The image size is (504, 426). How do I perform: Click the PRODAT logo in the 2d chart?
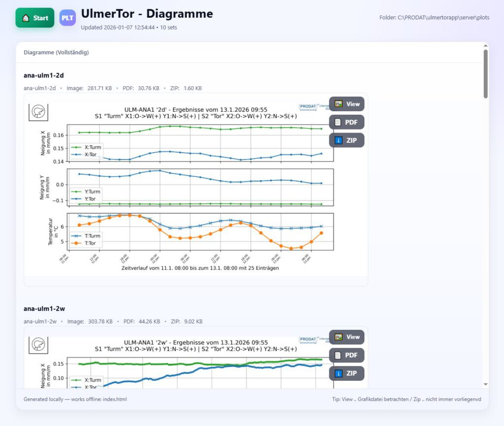309,106
